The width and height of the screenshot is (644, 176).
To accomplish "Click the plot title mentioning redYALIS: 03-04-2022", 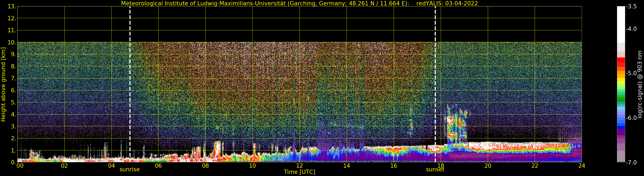I will point(299,3).
